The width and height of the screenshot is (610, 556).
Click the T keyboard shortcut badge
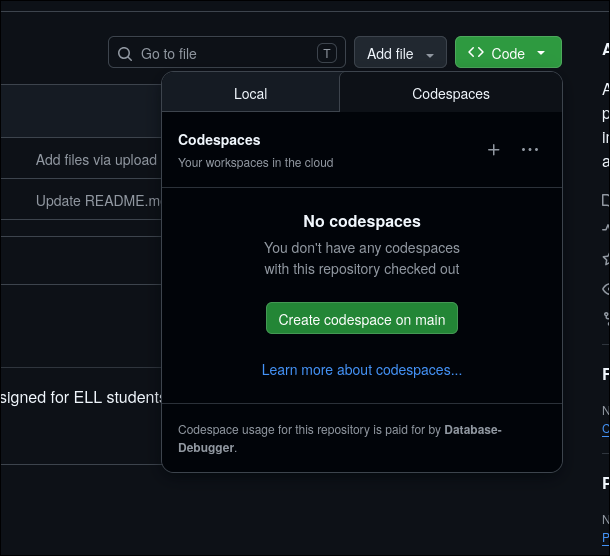[327, 53]
